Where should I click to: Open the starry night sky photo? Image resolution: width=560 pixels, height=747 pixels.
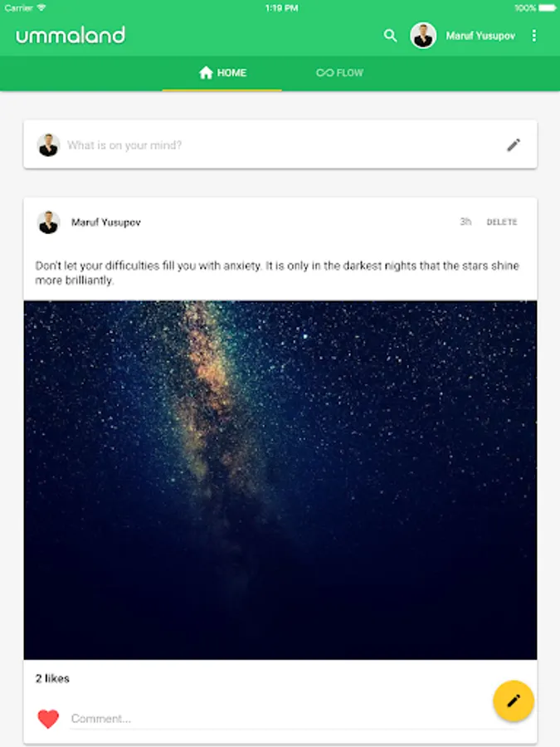pyautogui.click(x=280, y=481)
